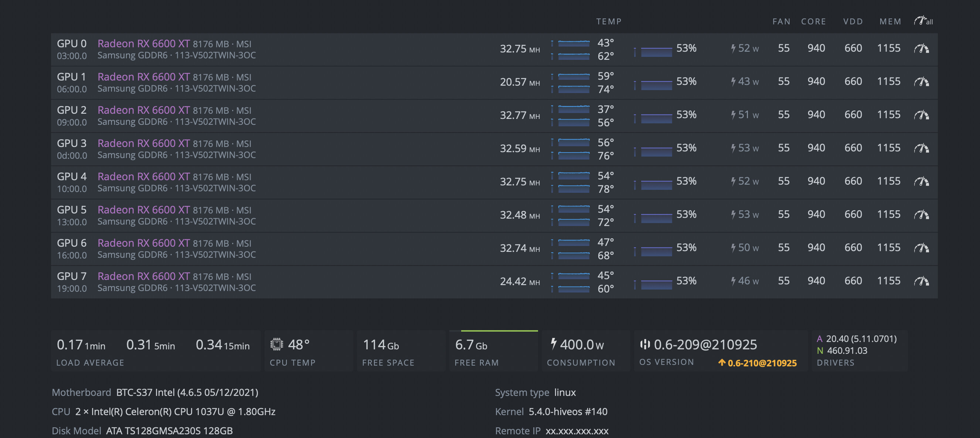The height and width of the screenshot is (438, 980).
Task: Click GPU 0 Radeon RX 6600 XT name
Action: click(143, 44)
